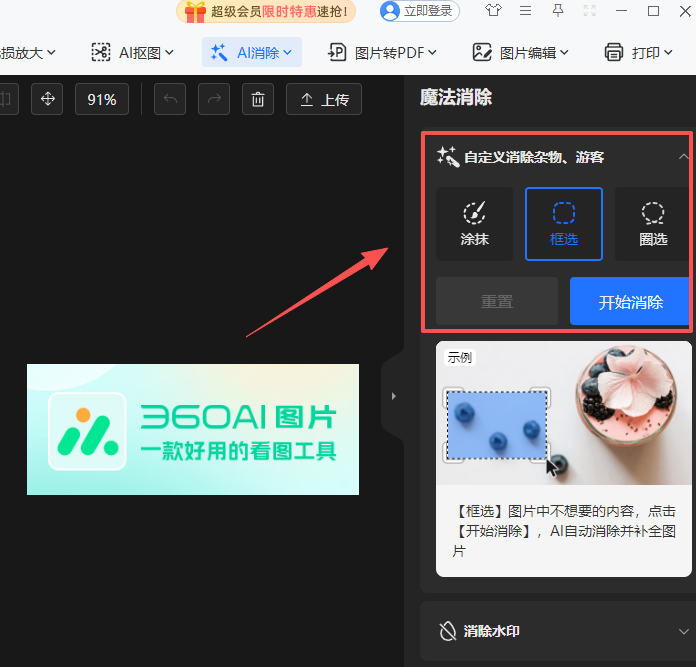
Task: Select the 圈选 lasso selection tool
Action: point(652,224)
